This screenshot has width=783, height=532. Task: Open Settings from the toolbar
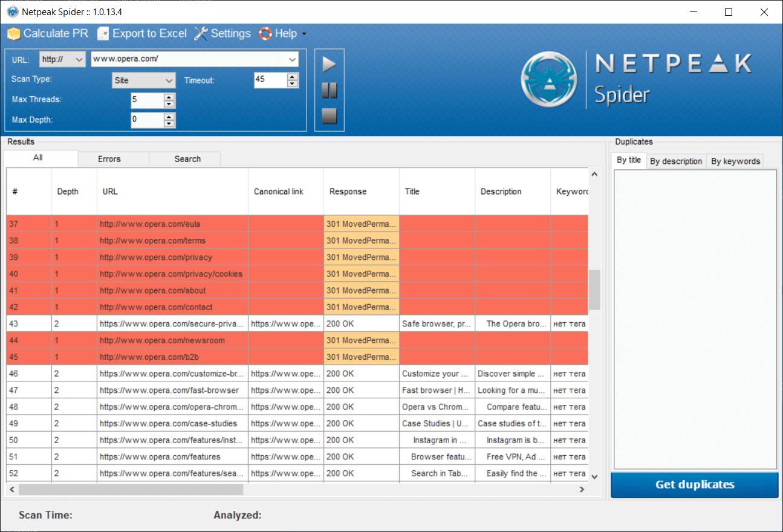coord(223,34)
